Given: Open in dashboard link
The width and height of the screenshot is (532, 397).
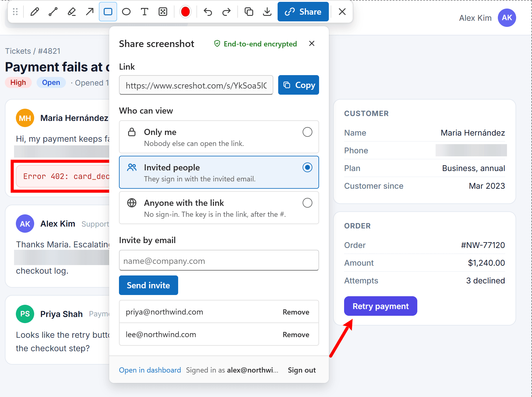Looking at the screenshot, I should [x=150, y=370].
